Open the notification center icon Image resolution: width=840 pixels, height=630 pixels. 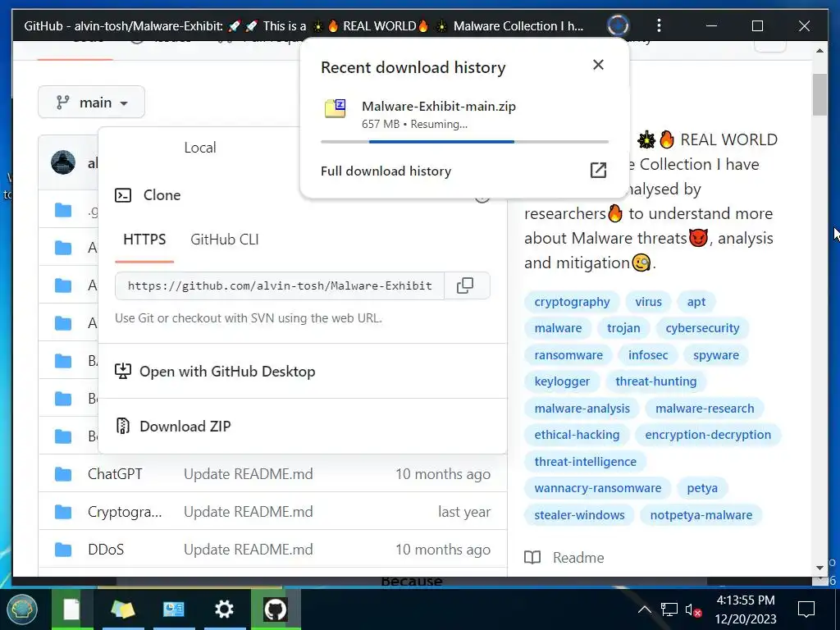(x=806, y=609)
